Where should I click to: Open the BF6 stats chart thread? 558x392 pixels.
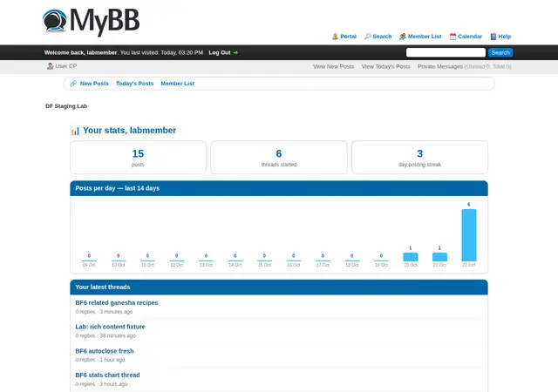(107, 375)
